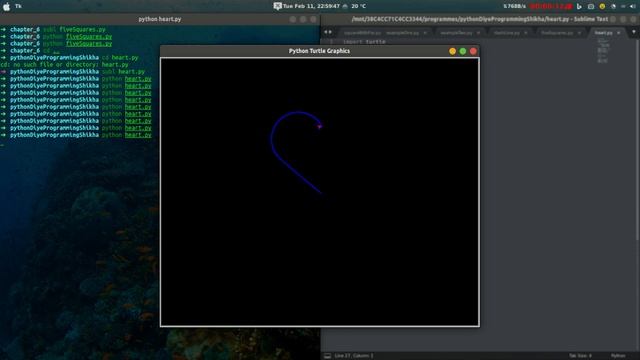This screenshot has width=640, height=360.
Task: Maximize the Python Turtle Graphics window
Action: point(463,51)
